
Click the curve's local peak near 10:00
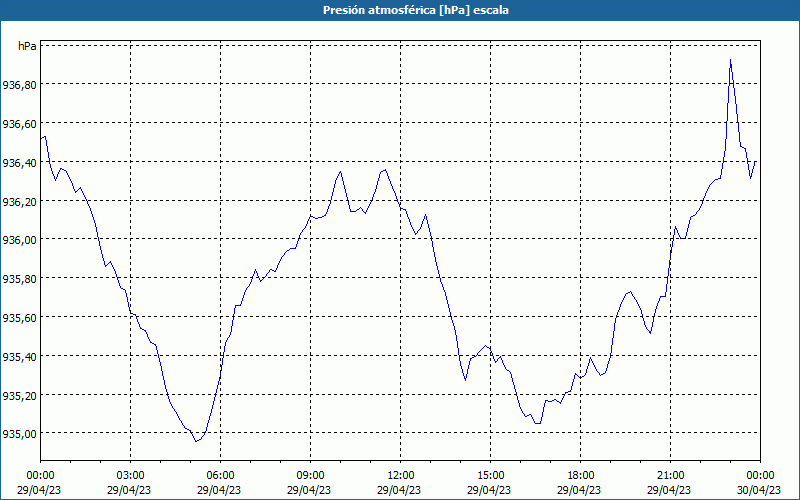tap(340, 171)
